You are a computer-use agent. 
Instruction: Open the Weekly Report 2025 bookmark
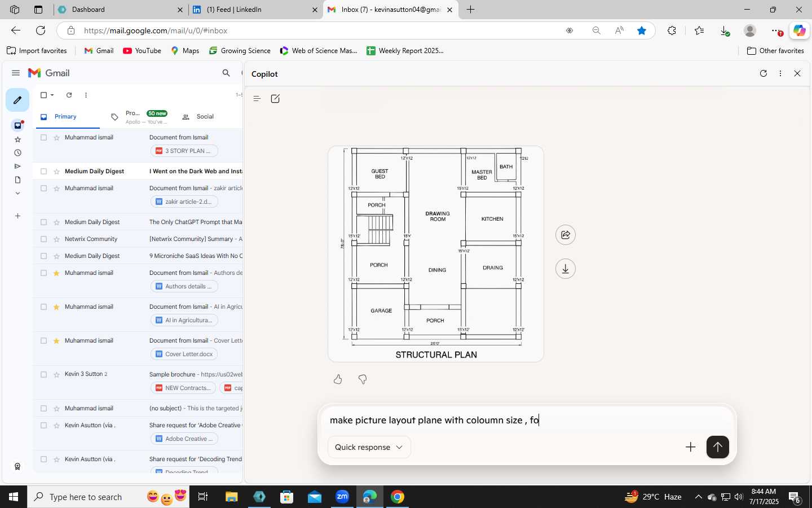(x=405, y=51)
